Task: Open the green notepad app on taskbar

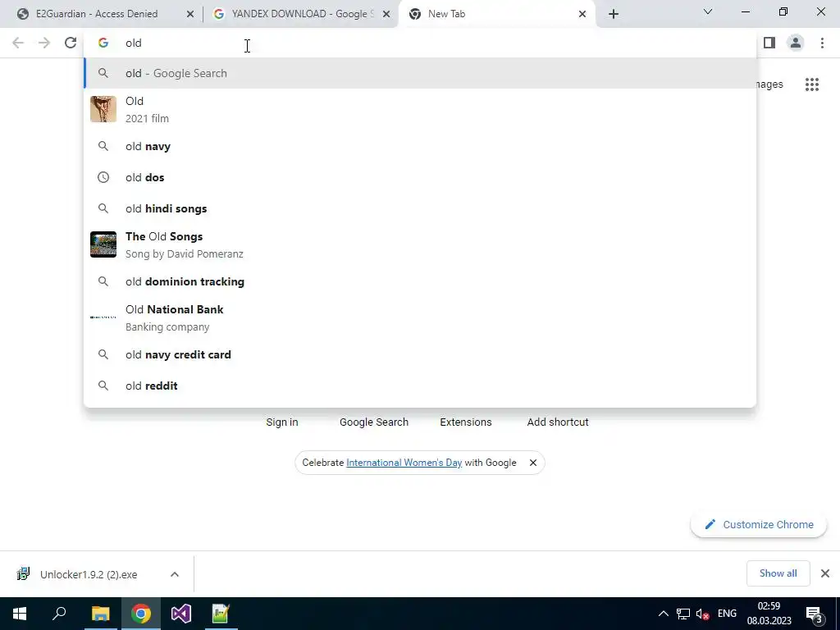Action: pyautogui.click(x=221, y=614)
